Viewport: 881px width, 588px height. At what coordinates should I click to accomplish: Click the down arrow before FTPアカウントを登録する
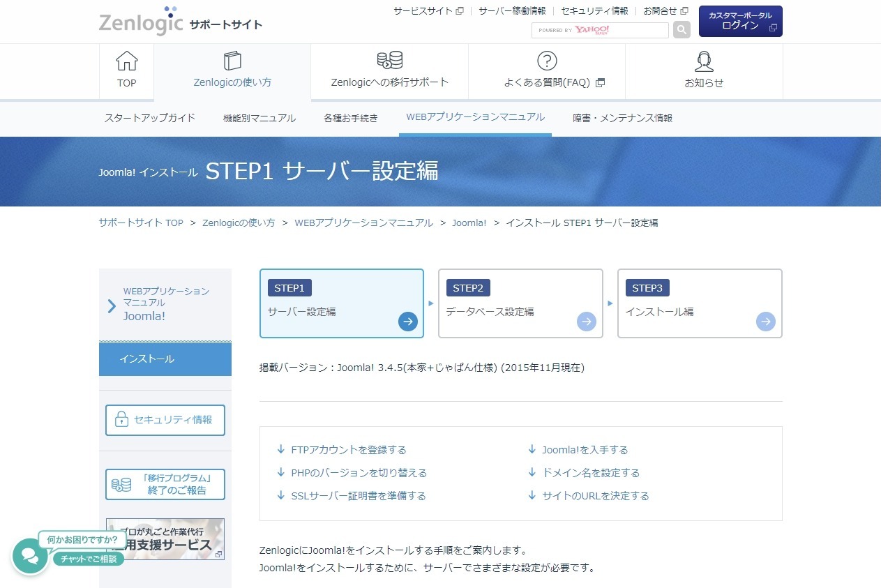[281, 449]
